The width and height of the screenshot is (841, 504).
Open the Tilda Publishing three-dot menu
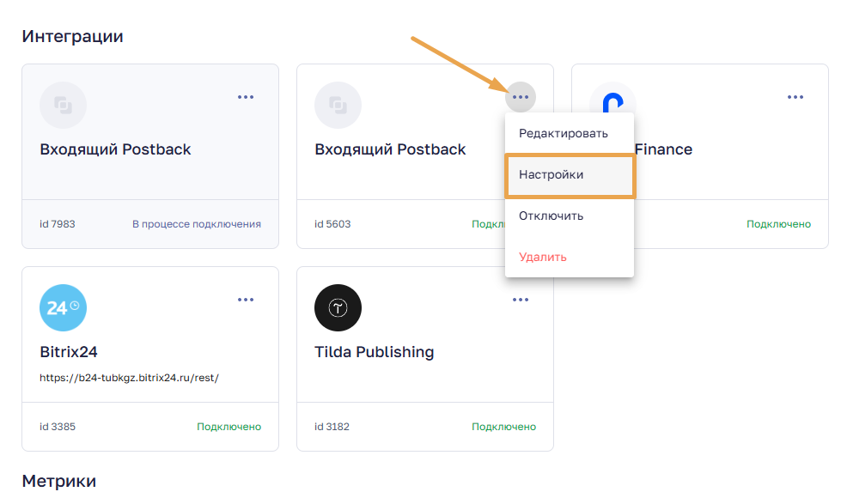521,300
